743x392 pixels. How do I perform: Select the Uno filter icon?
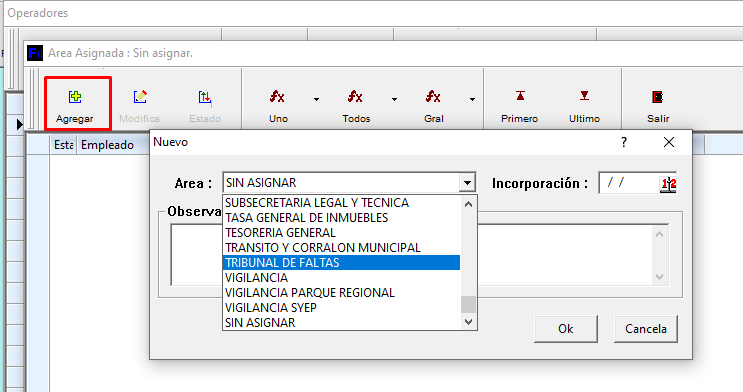pyautogui.click(x=278, y=97)
